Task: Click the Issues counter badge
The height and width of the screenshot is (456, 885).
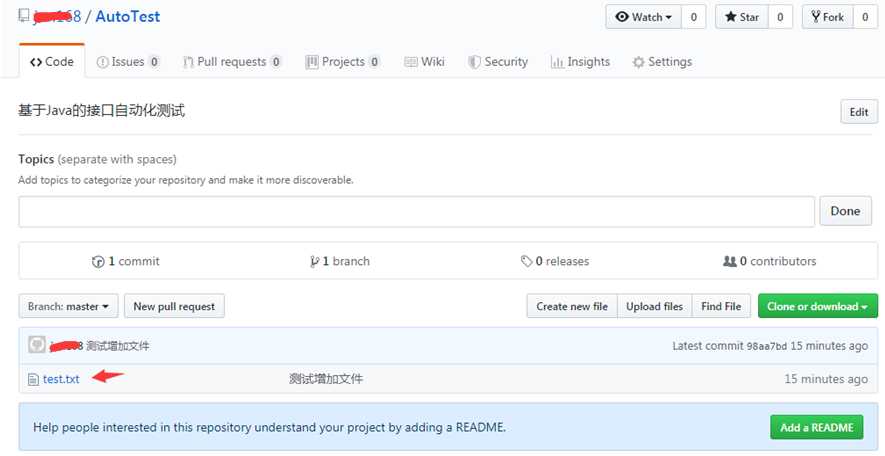Action: 154,62
